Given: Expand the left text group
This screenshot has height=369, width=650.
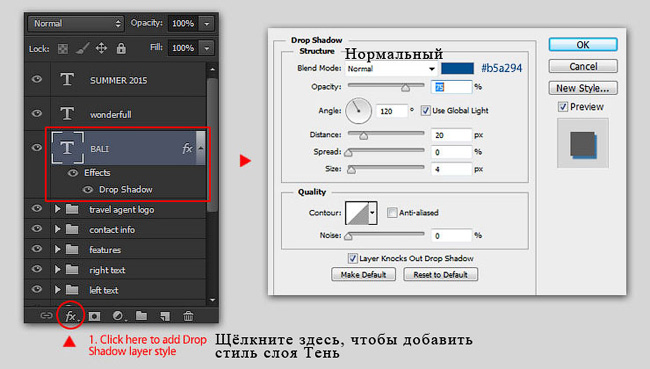Looking at the screenshot, I should (57, 289).
